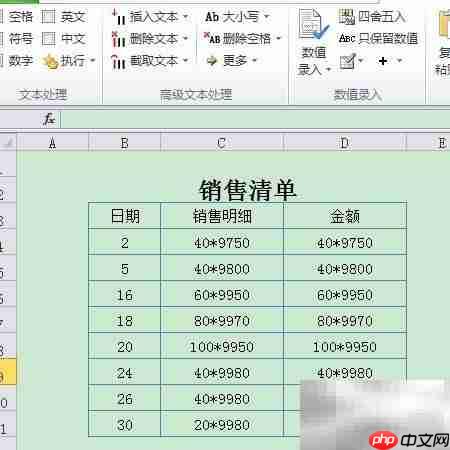The image size is (450, 450).
Task: Select the date cell containing 24
Action: (124, 372)
